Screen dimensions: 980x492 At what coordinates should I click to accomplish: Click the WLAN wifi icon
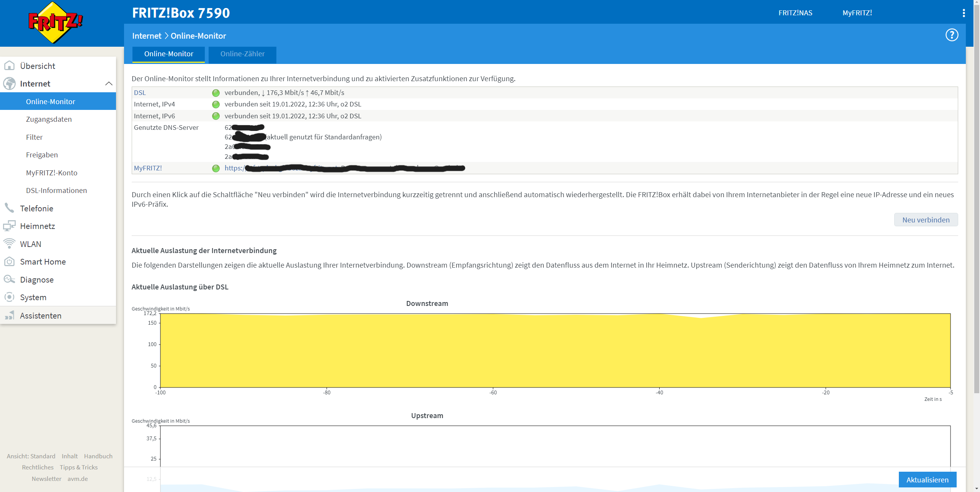click(9, 244)
